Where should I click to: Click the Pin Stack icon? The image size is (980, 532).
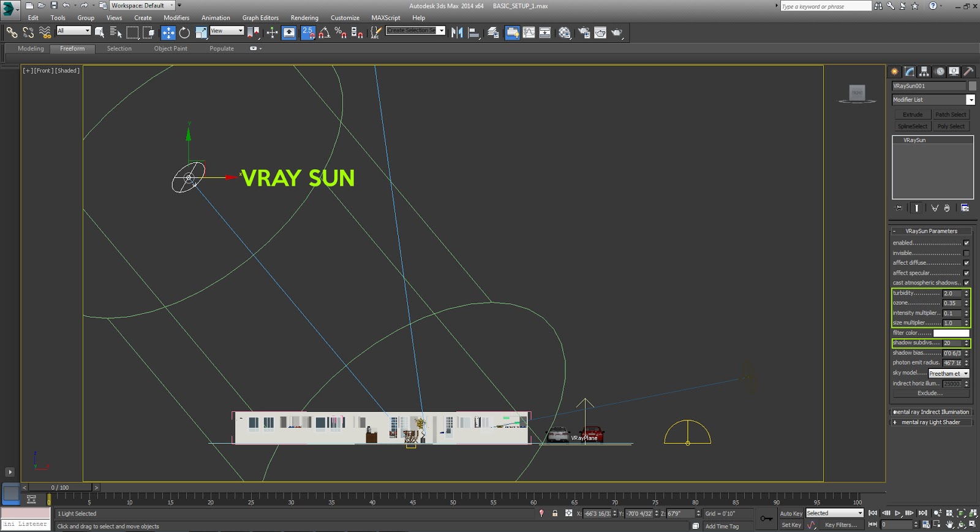899,208
